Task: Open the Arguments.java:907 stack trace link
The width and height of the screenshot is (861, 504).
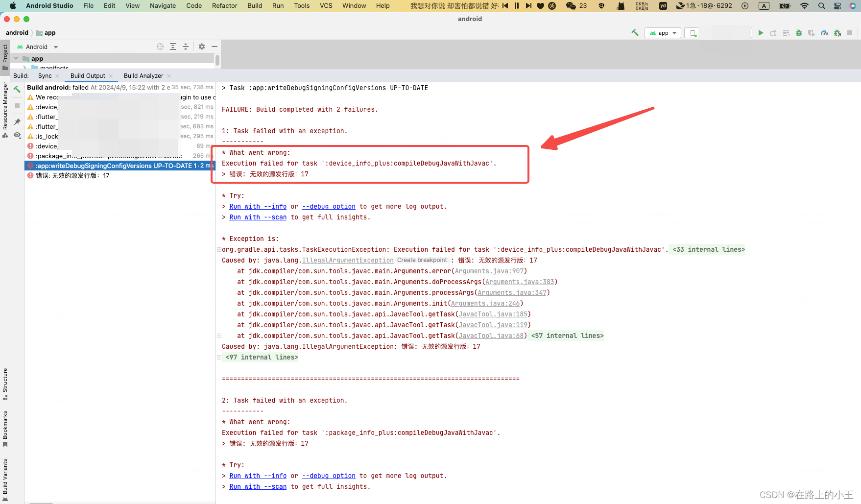Action: 489,271
